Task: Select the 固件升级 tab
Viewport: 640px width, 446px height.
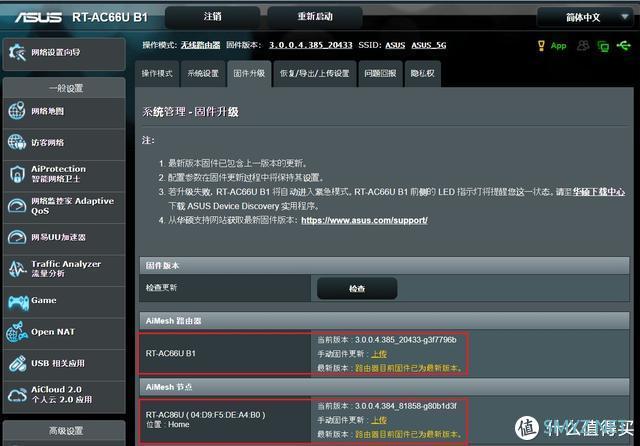Action: click(249, 73)
